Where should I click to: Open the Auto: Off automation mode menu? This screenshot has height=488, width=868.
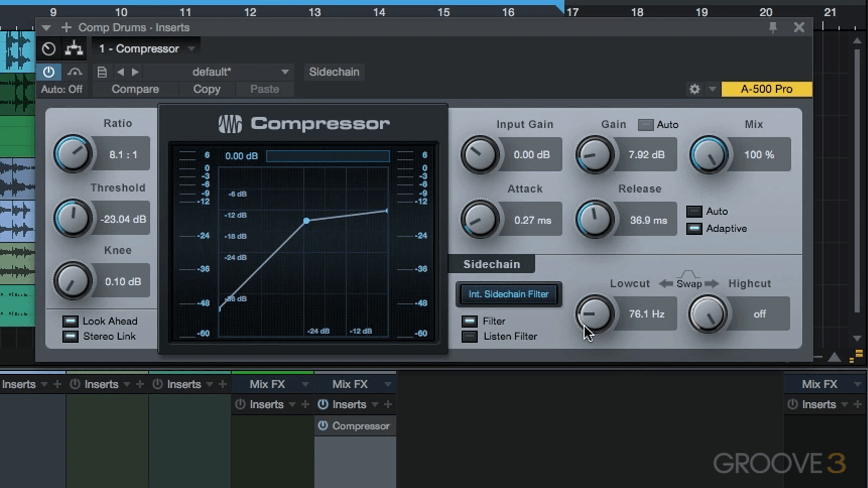click(x=62, y=89)
